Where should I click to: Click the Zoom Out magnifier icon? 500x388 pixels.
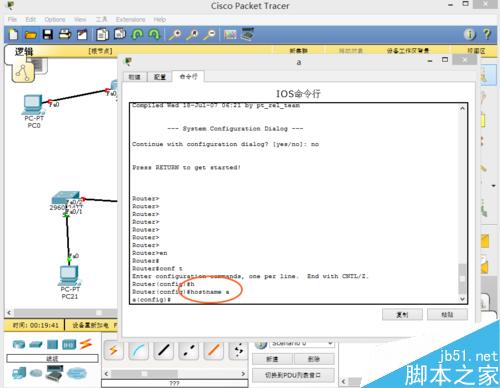210,34
